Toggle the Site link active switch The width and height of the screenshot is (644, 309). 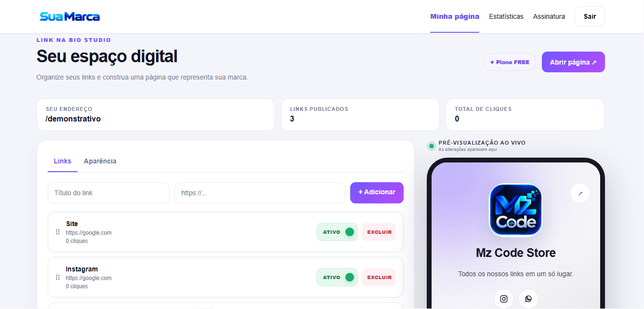tap(337, 232)
